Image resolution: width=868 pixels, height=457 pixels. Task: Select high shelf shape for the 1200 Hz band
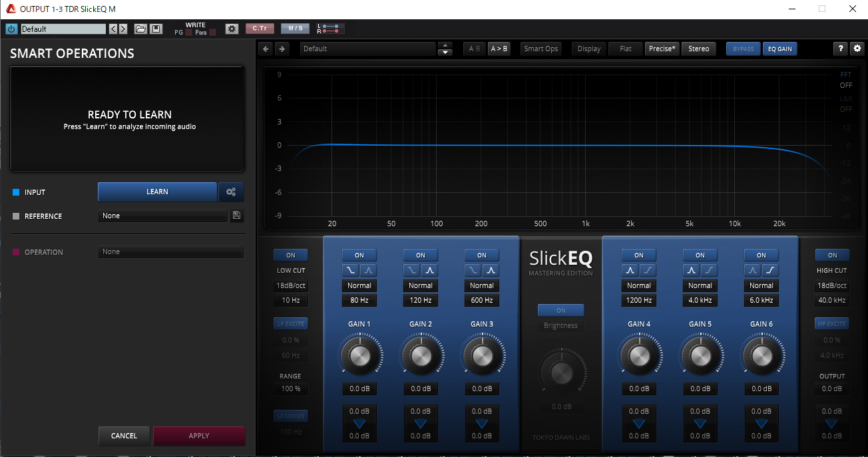pos(648,271)
